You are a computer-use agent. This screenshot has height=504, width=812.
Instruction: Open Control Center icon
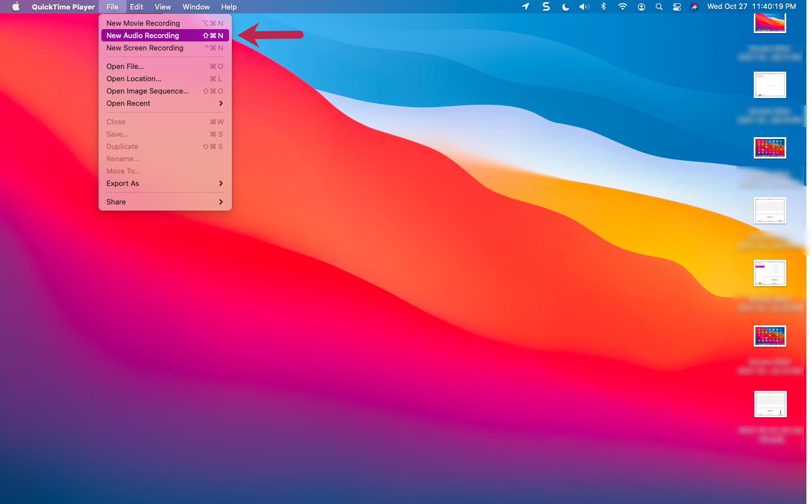pos(677,7)
